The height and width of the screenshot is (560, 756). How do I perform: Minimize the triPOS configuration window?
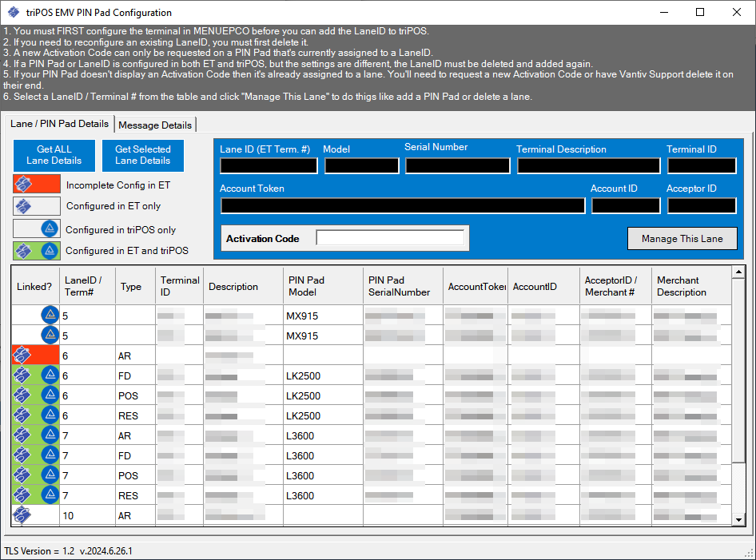click(664, 12)
